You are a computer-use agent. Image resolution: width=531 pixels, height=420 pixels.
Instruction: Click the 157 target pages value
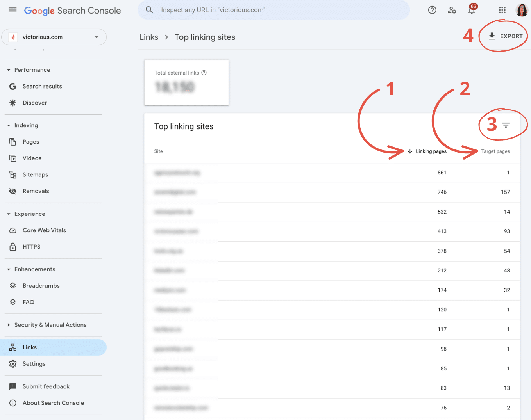click(x=506, y=192)
